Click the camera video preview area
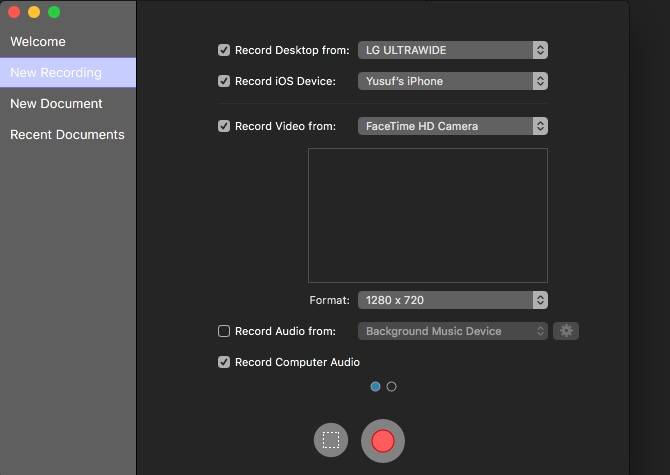The height and width of the screenshot is (475, 670). pos(427,215)
